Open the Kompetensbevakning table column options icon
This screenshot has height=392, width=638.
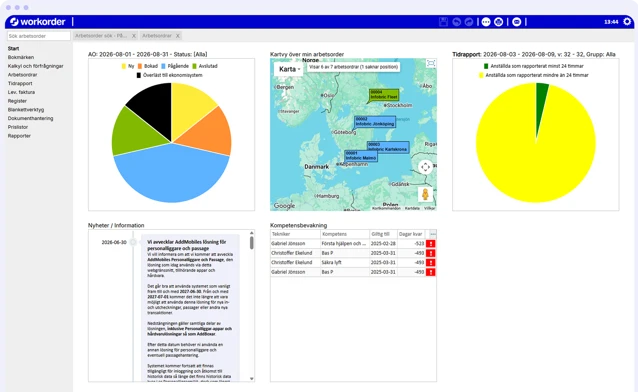(x=433, y=234)
